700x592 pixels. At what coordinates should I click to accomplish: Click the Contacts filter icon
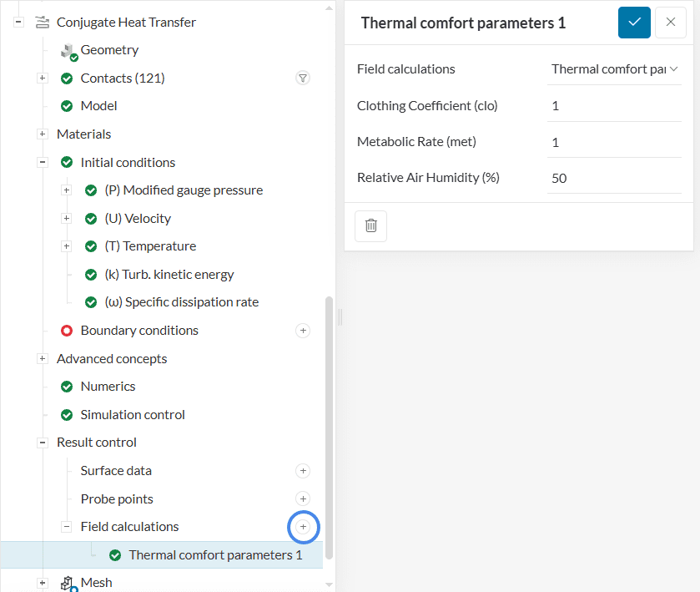pos(303,78)
